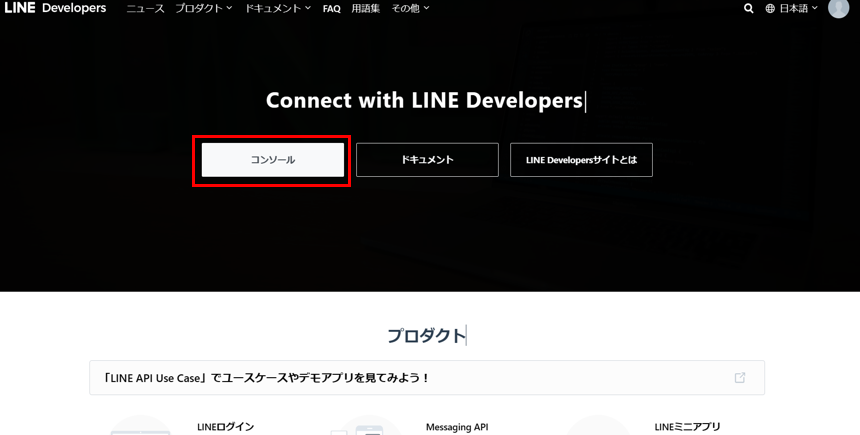
Task: Click the LINE Developers logo
Action: point(55,8)
